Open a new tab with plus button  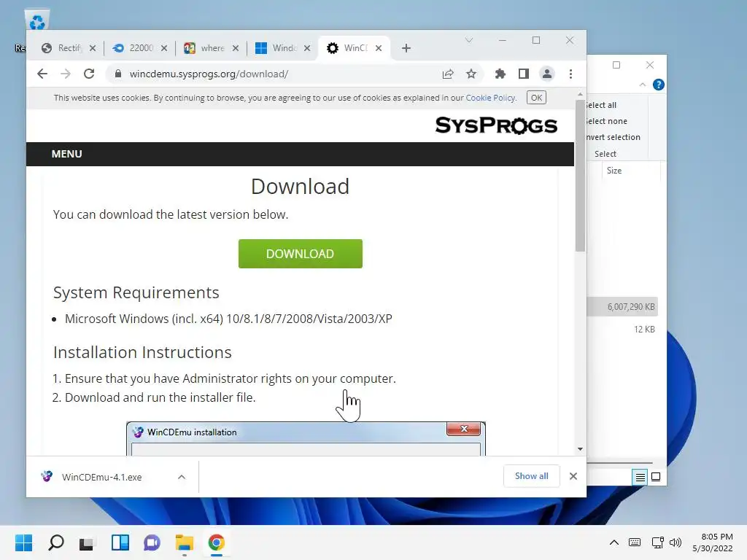click(x=406, y=48)
